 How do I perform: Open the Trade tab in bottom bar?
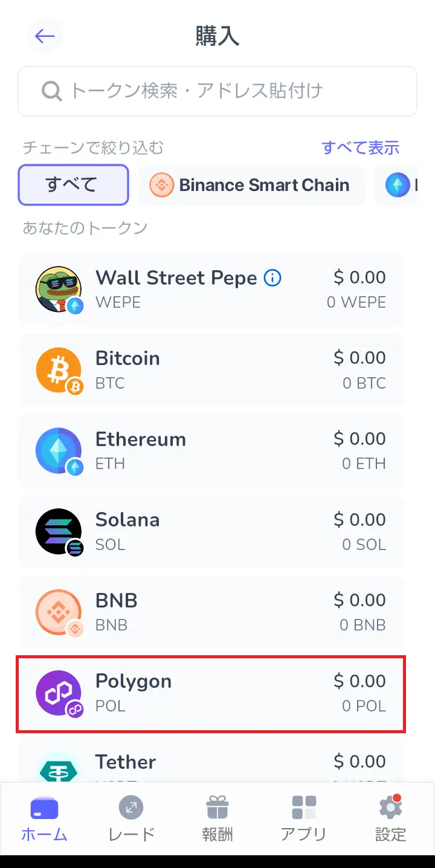point(131,818)
